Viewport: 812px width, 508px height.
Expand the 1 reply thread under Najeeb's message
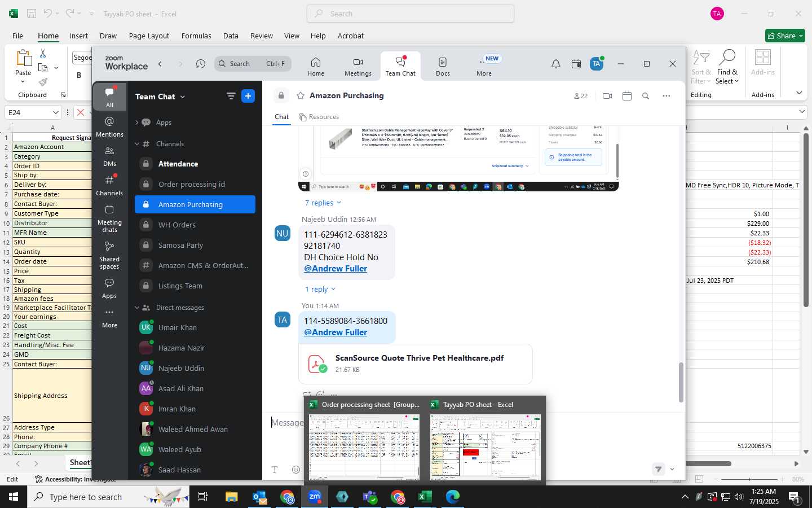tap(320, 290)
